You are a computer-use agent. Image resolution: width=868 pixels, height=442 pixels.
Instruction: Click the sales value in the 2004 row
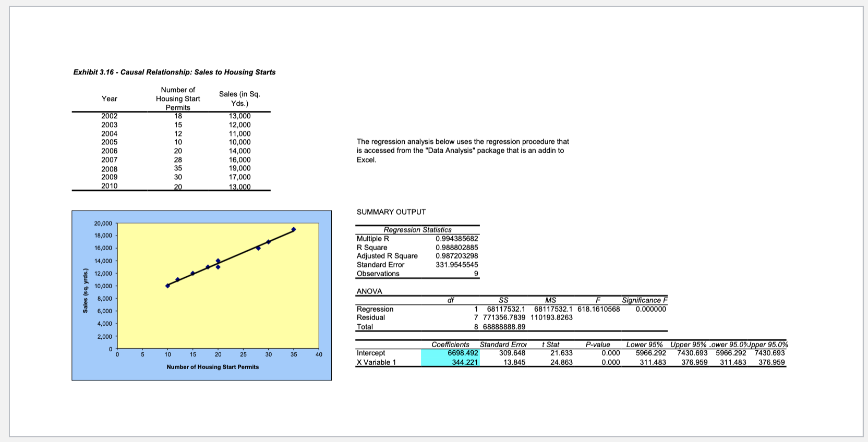click(x=240, y=134)
